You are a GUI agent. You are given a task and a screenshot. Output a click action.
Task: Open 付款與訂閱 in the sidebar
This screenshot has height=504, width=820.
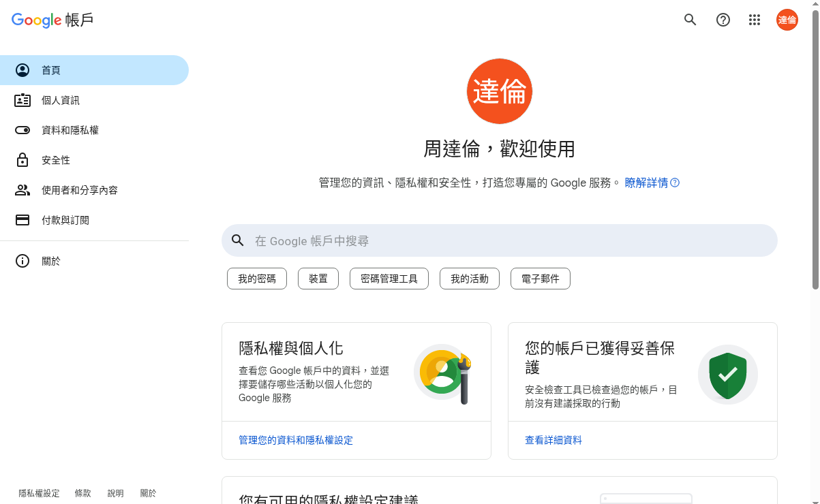[94, 220]
